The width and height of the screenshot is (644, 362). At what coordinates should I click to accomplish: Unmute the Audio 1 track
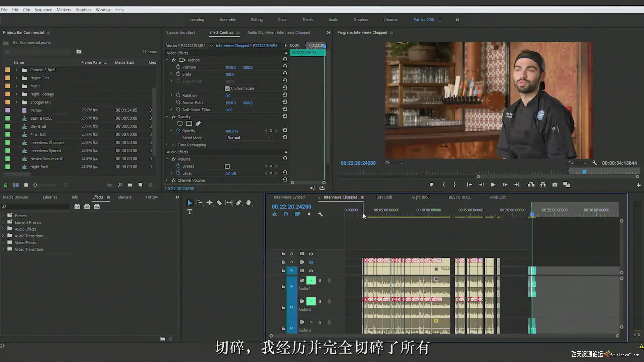311,280
